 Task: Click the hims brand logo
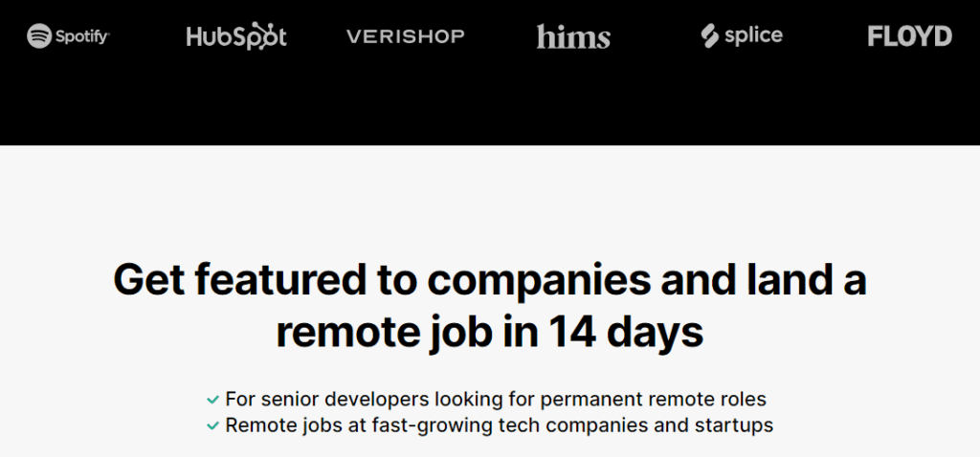573,36
